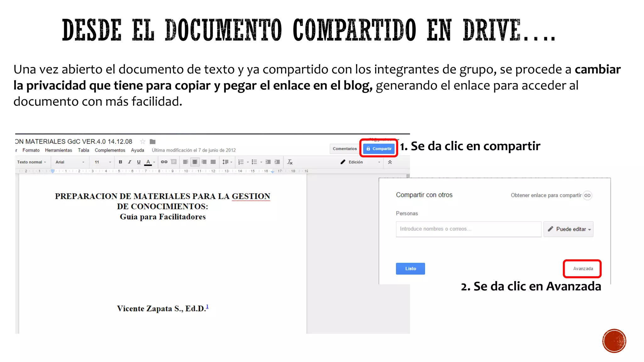
Task: Align text to the left
Action: pos(186,162)
